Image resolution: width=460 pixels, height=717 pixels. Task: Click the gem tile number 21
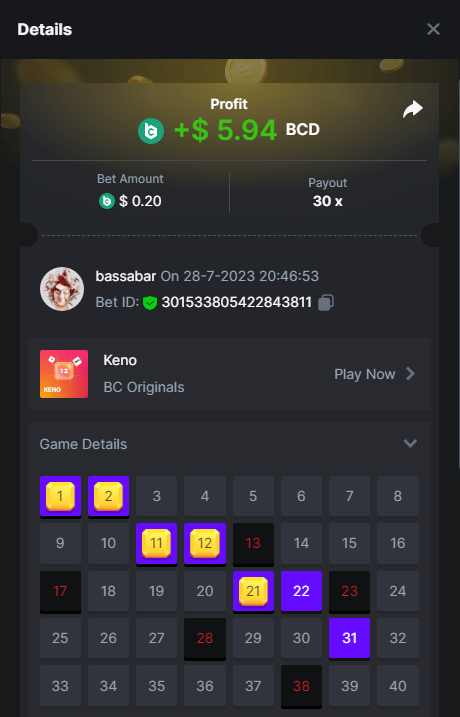253,592
